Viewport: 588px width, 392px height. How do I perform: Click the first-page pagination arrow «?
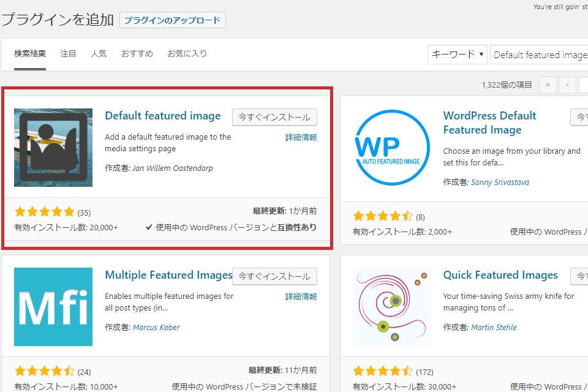point(547,85)
